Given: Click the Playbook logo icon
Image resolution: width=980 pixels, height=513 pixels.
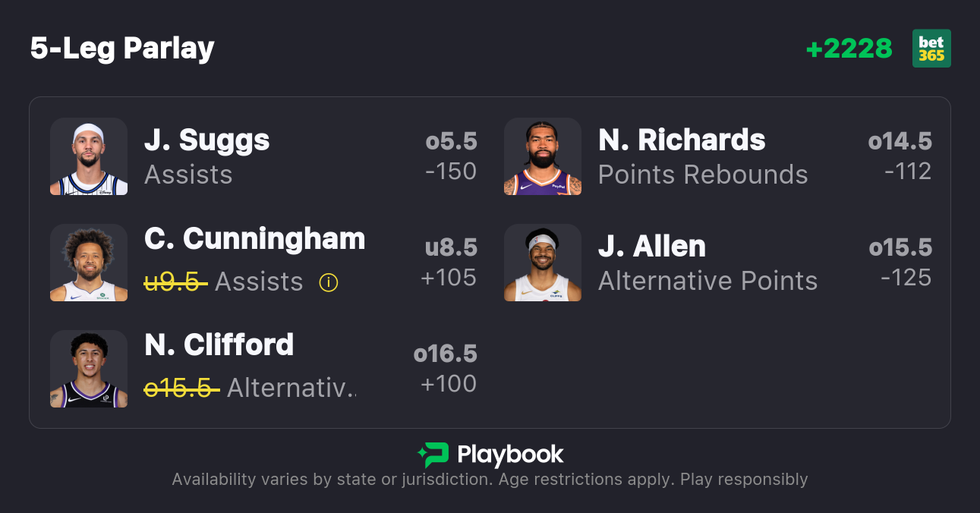Looking at the screenshot, I should pos(433,455).
